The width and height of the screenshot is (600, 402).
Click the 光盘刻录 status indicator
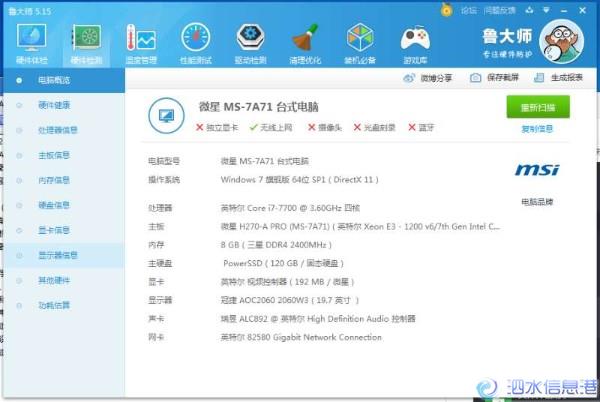click(374, 127)
